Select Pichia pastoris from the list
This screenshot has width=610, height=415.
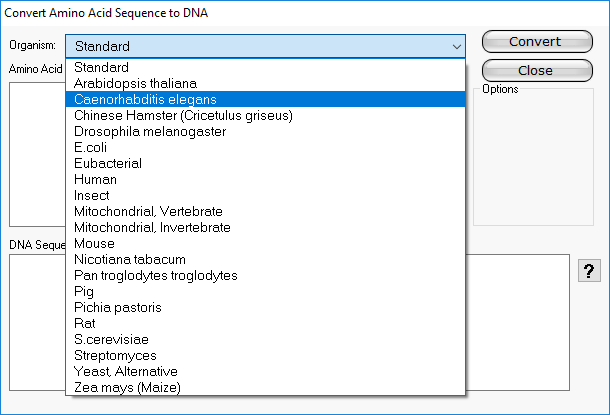pos(117,307)
